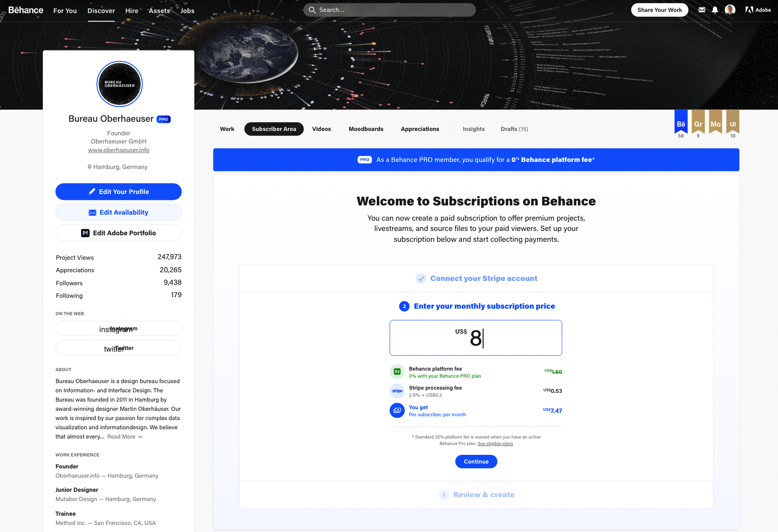
Task: Click the Enter your monthly subscription price heading
Action: pos(484,306)
